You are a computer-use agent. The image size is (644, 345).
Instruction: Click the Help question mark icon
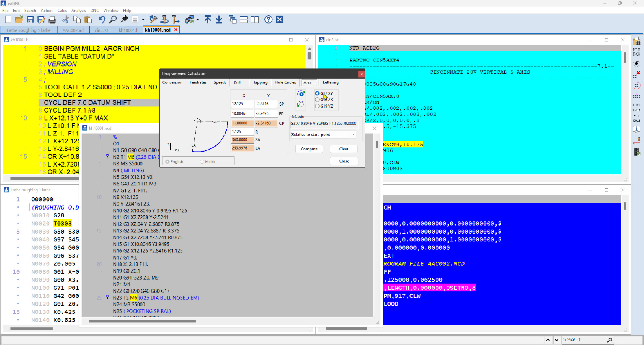(268, 20)
